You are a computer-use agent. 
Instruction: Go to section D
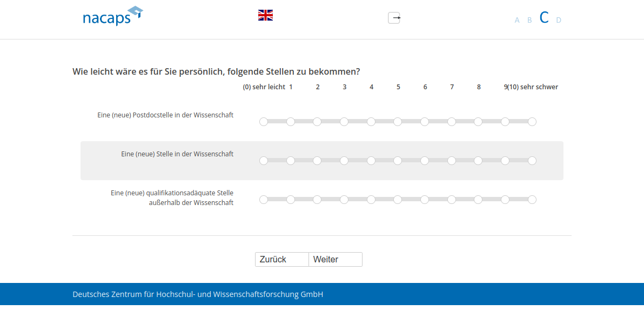(x=559, y=21)
